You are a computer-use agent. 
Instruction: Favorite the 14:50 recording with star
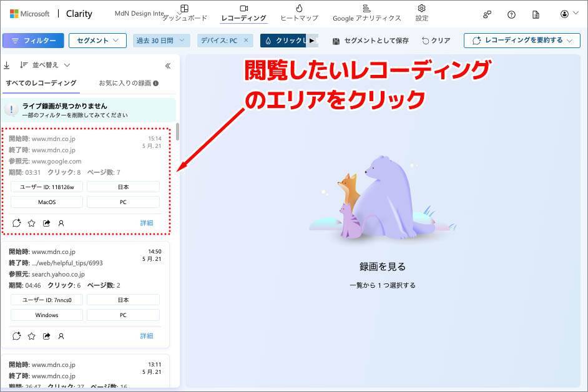[31, 336]
